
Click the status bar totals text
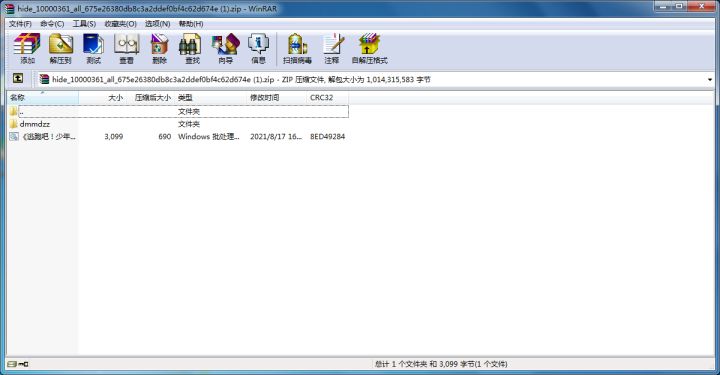441,364
